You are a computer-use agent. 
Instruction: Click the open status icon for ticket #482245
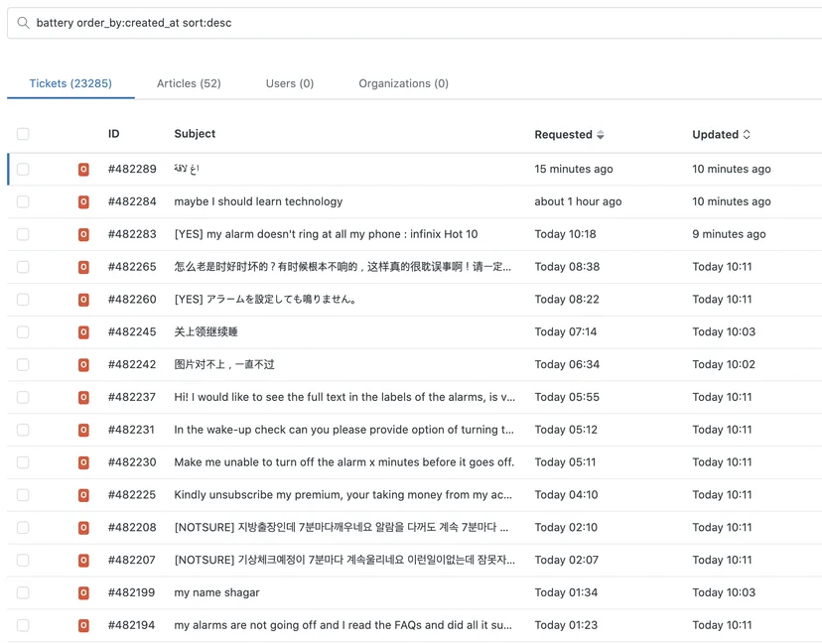[83, 332]
